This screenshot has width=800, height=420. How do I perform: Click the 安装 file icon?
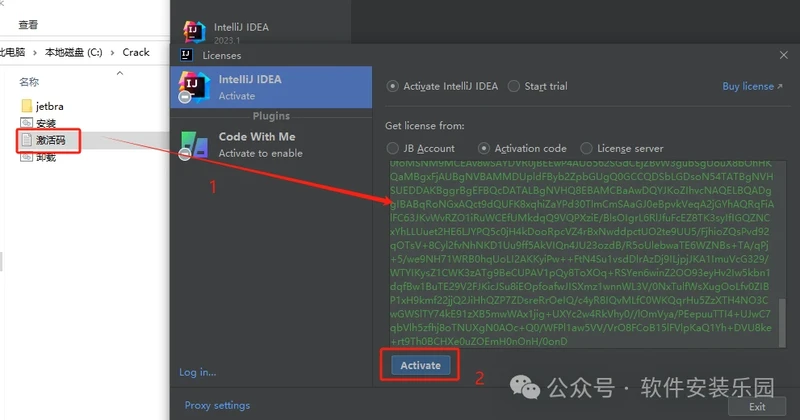pos(27,123)
